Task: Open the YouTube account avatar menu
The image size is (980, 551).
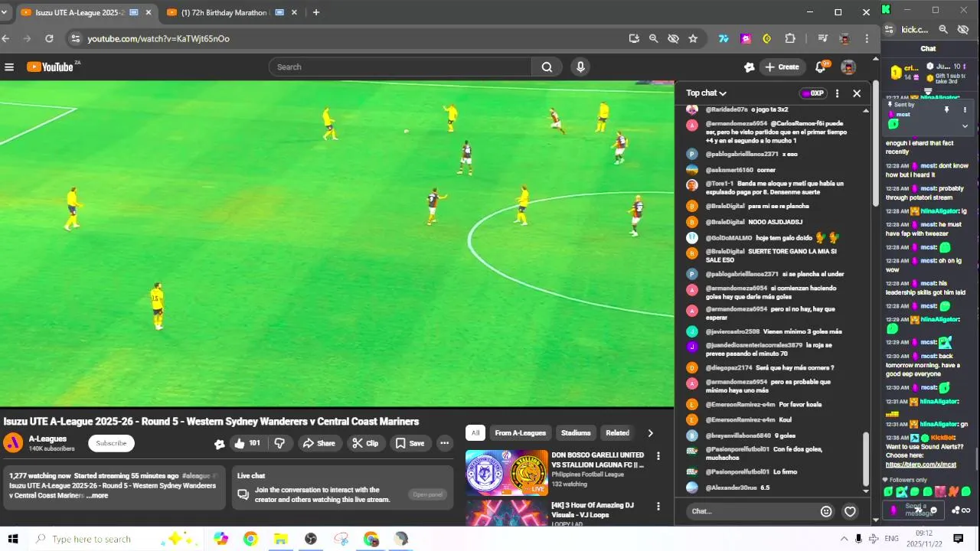Action: click(x=848, y=67)
